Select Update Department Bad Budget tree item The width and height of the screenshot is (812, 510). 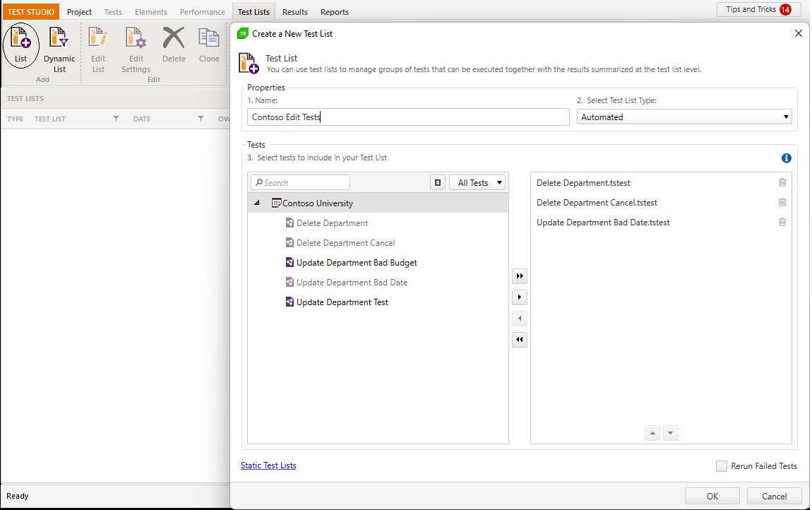357,262
